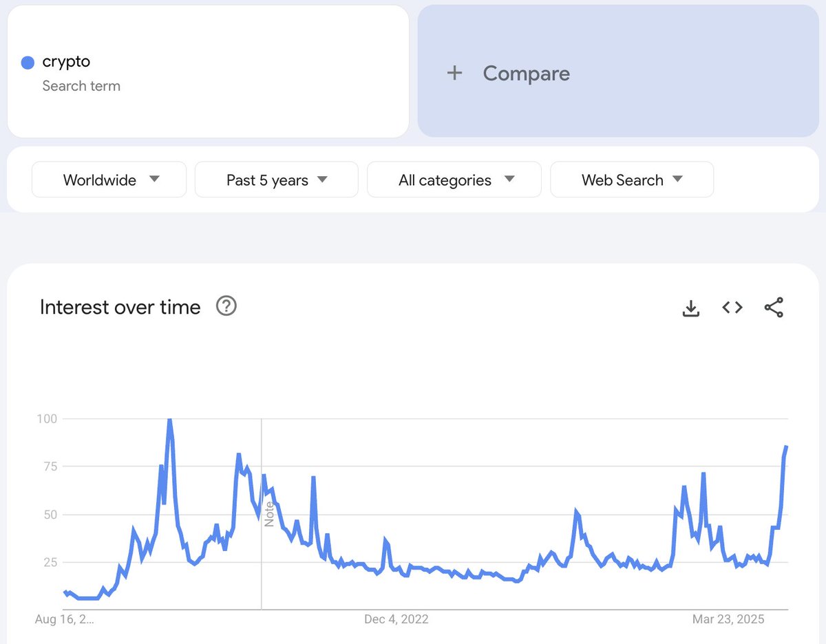826x644 pixels.
Task: Open the help question mark icon
Action: click(226, 306)
